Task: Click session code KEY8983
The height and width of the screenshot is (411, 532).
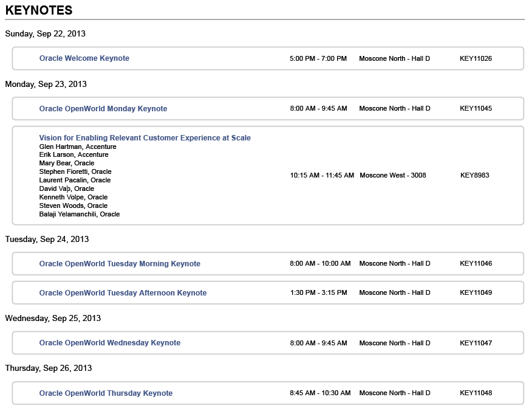Action: 474,176
